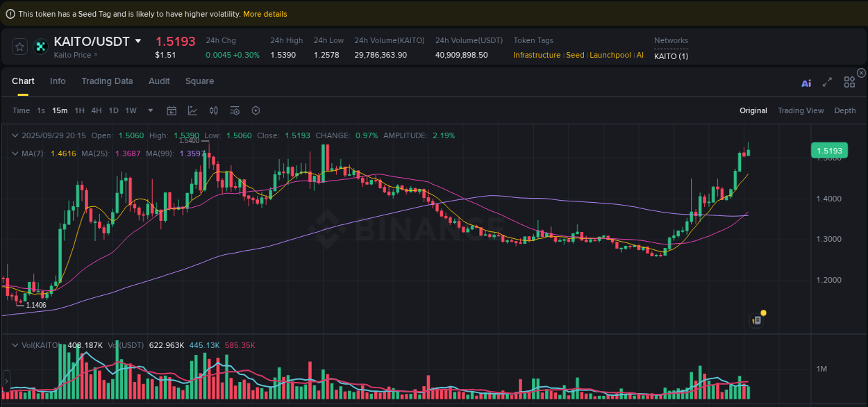Launch the Binance Ai assistant
Viewport: 868px width, 407px height.
point(806,82)
